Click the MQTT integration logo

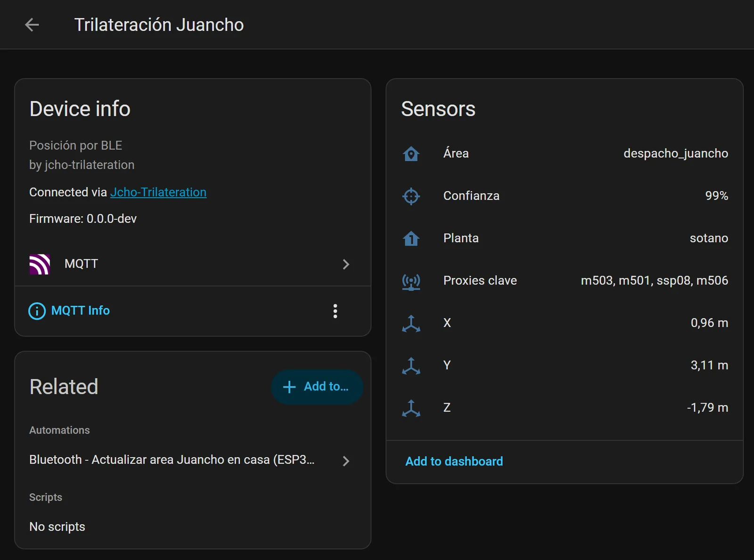pos(40,264)
